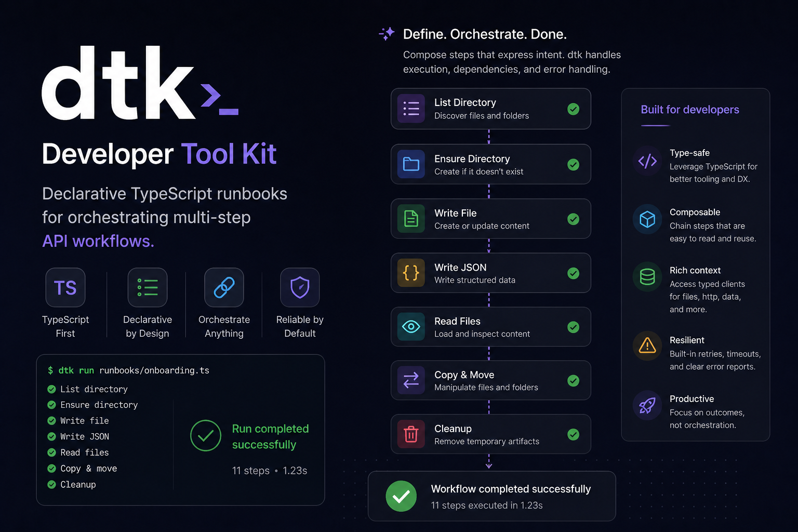Click the green check on Copy & Move card
The image size is (798, 532).
(x=574, y=381)
